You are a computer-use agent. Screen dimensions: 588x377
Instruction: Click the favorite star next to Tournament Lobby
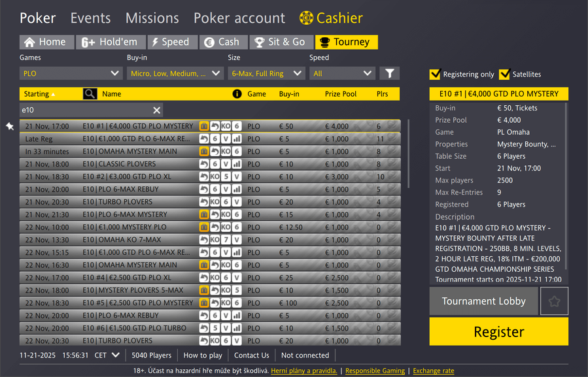click(554, 301)
